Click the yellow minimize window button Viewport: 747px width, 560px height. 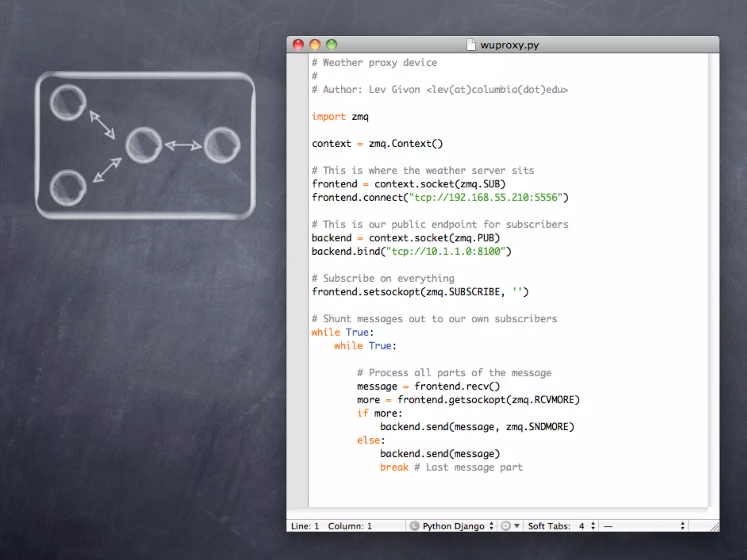(x=315, y=45)
